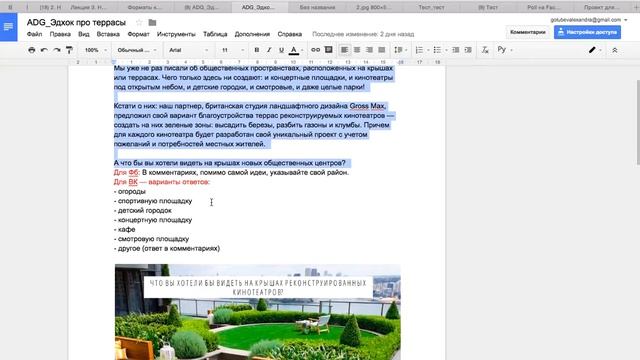Center align the text
The image size is (640, 360).
point(357,50)
